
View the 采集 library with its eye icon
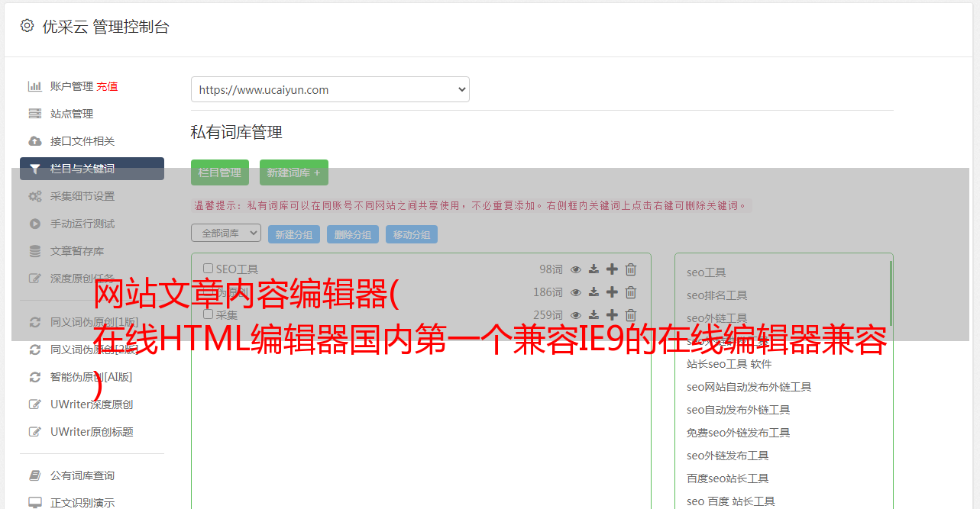click(x=576, y=315)
